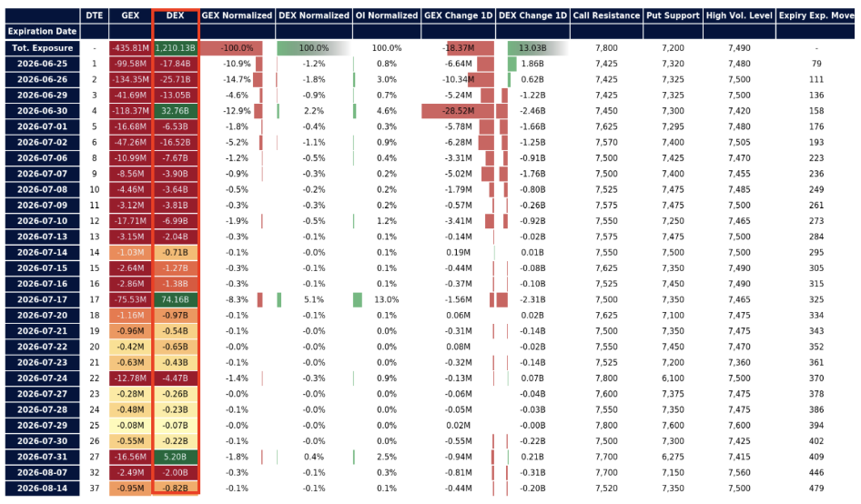Click total GEX value -435.81M
This screenshot has width=861, height=504.
[130, 48]
